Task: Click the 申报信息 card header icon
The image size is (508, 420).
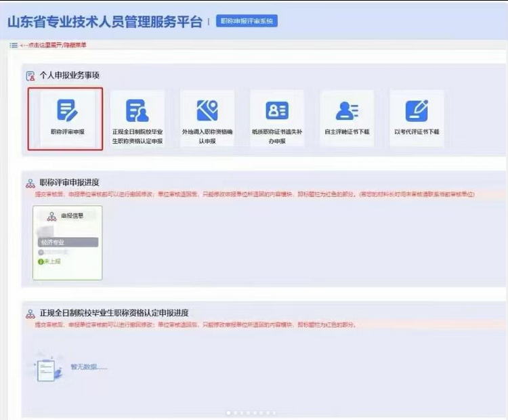Action: [x=52, y=216]
